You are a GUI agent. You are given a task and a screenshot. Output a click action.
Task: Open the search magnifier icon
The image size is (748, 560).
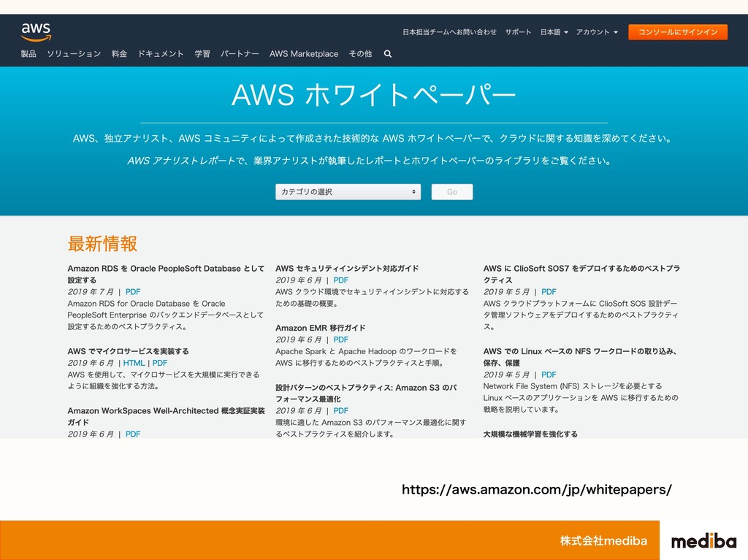tap(388, 54)
